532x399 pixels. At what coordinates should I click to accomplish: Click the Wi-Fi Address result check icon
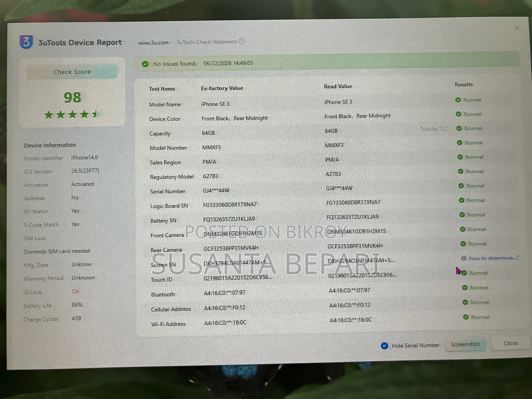[x=466, y=317]
